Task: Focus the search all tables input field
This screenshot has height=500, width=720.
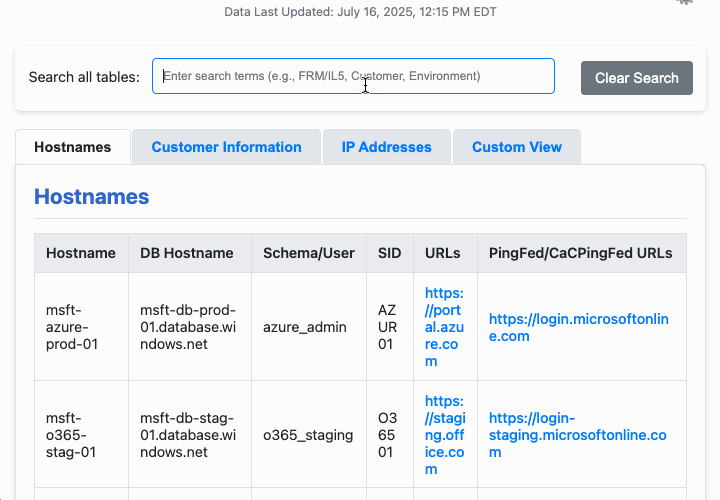Action: [x=353, y=76]
